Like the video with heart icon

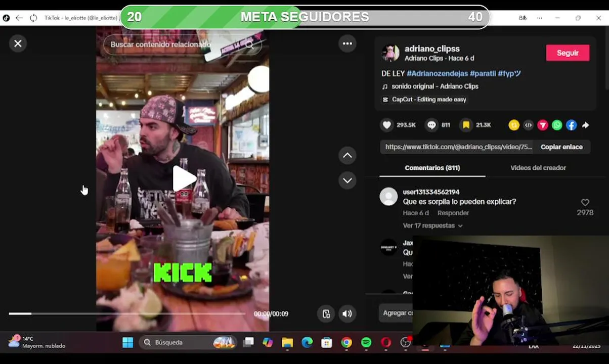click(387, 125)
